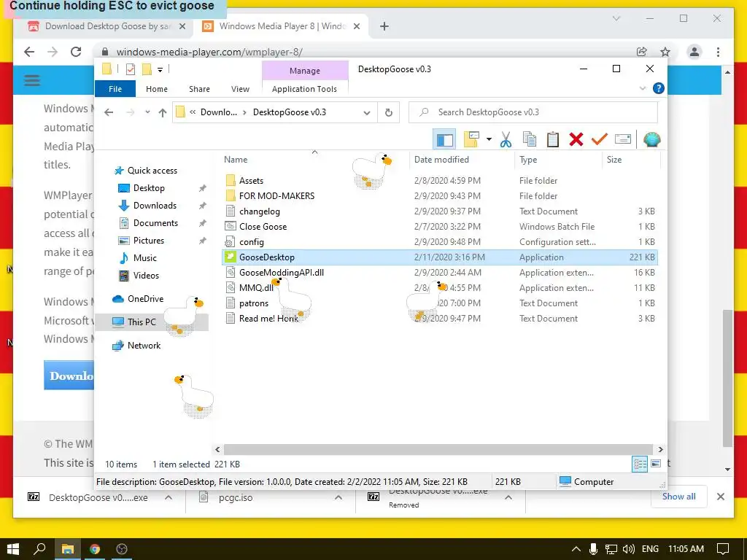The image size is (747, 560).
Task: Click the new folder toolbar icon
Action: click(x=471, y=139)
